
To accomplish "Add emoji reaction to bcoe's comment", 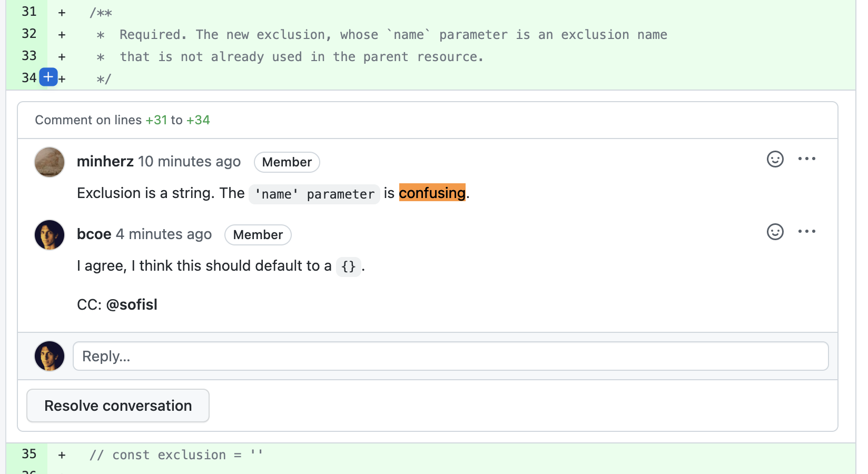I will [x=775, y=232].
